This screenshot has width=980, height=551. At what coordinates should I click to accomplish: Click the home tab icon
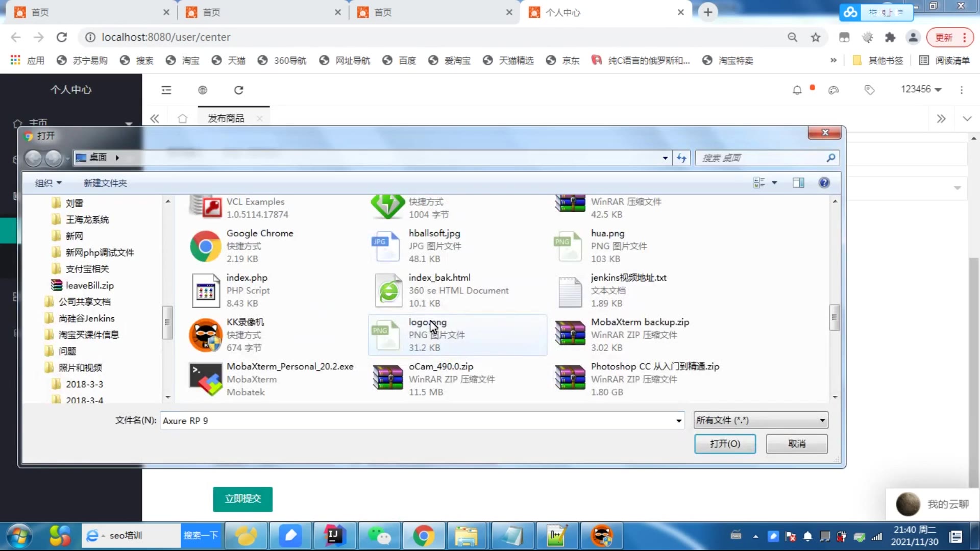[182, 118]
